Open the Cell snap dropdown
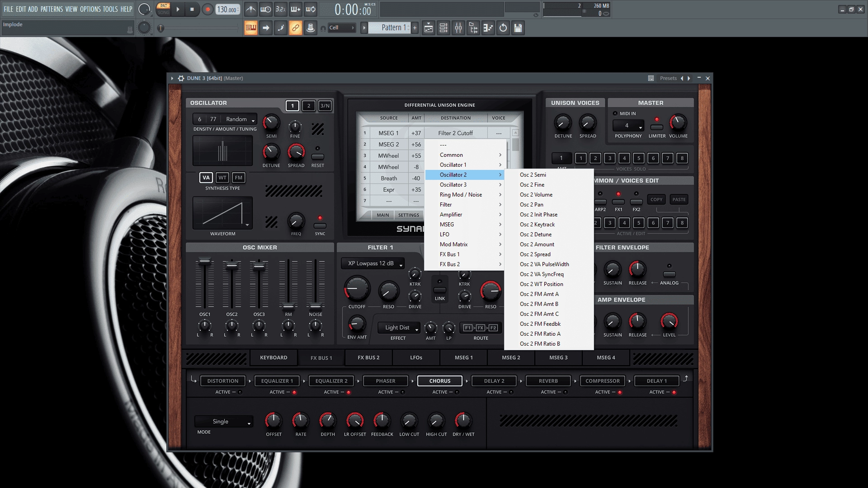Image resolution: width=868 pixels, height=488 pixels. [x=342, y=28]
